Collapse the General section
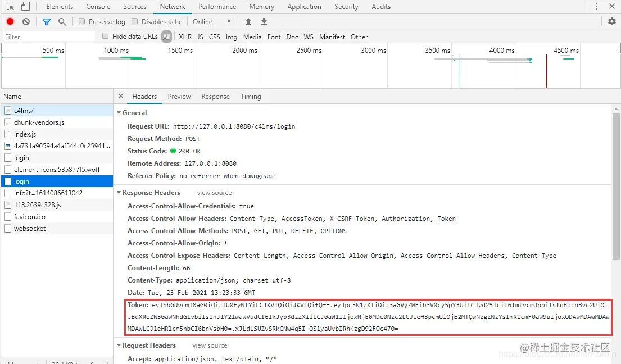Image resolution: width=621 pixels, height=364 pixels. click(119, 113)
